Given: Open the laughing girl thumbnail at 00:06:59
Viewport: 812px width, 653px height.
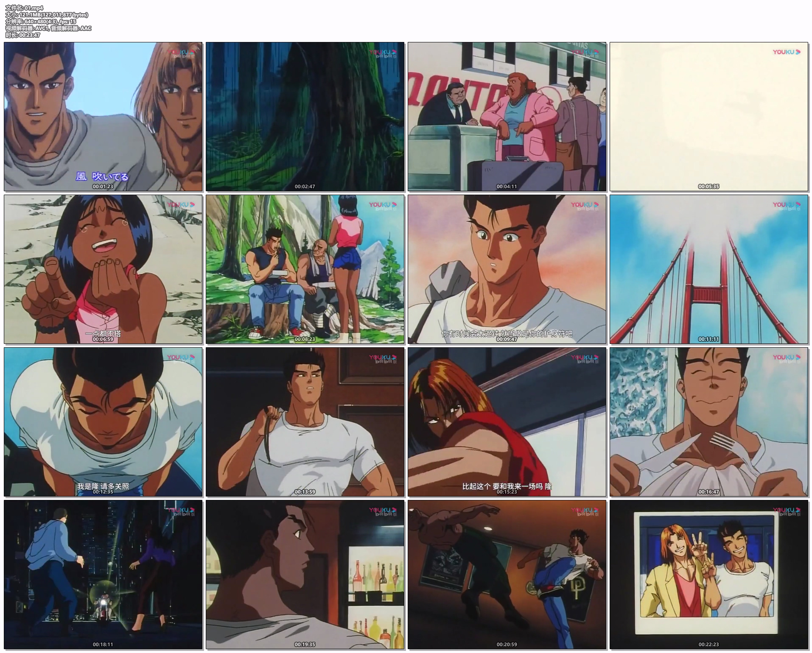Looking at the screenshot, I should 103,269.
